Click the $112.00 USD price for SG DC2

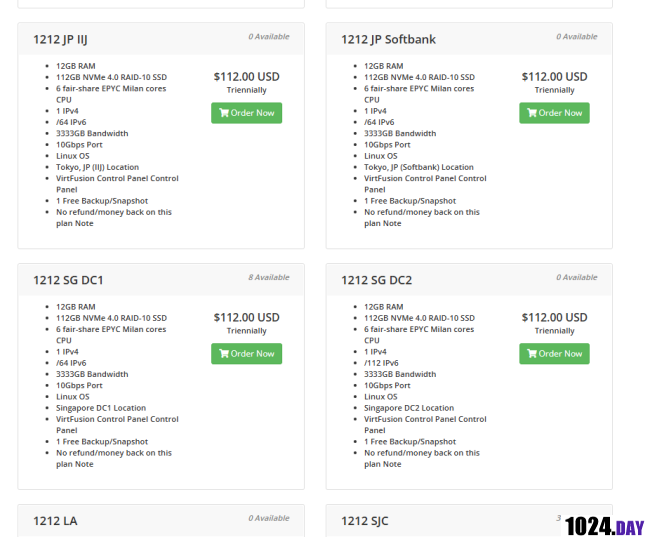[554, 317]
